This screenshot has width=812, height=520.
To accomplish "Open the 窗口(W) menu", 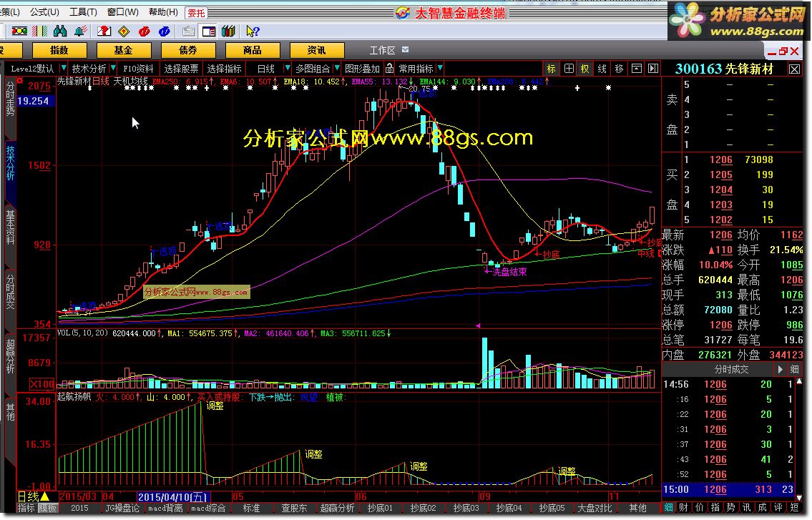I will [123, 11].
